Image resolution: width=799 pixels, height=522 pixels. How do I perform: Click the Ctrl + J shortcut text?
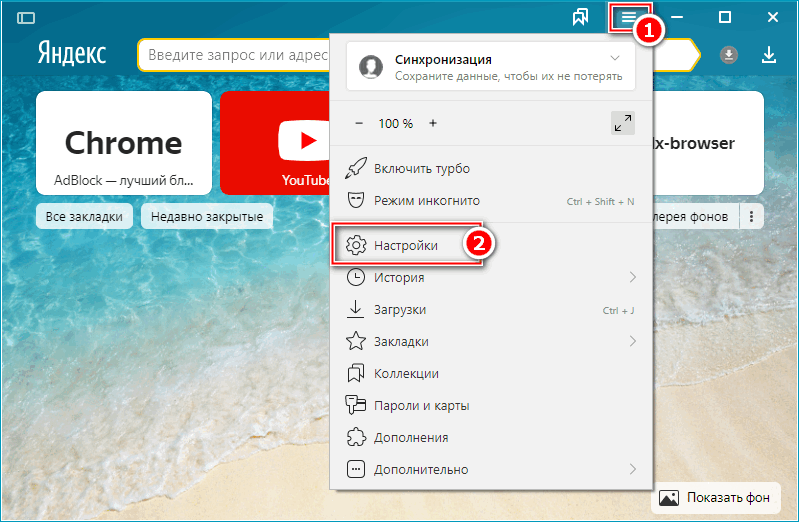[618, 310]
